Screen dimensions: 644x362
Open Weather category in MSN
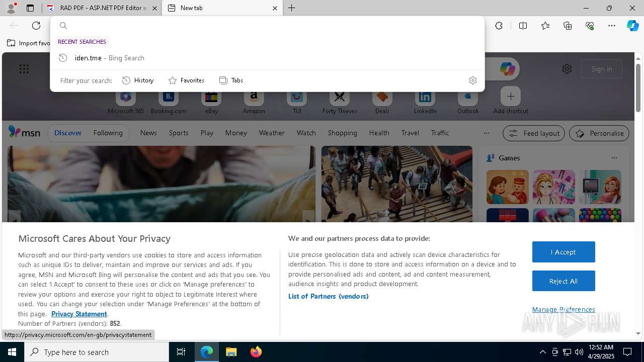[272, 133]
